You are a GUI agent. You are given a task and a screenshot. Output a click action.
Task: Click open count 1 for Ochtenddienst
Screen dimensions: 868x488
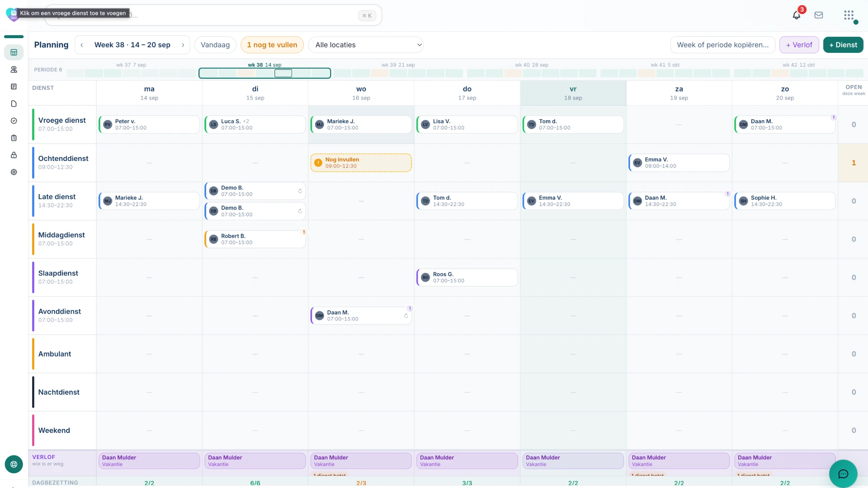pyautogui.click(x=853, y=163)
